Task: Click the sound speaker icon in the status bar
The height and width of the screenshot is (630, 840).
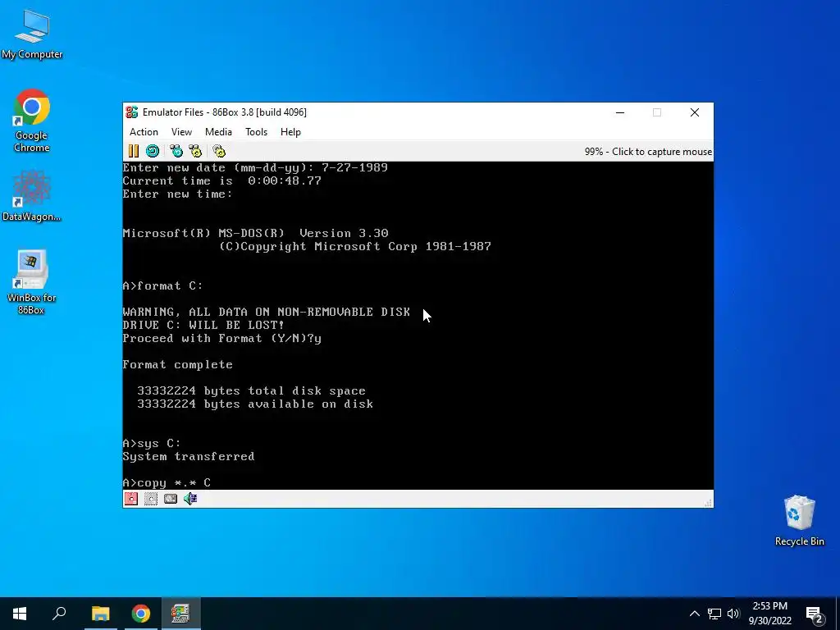Action: point(190,499)
